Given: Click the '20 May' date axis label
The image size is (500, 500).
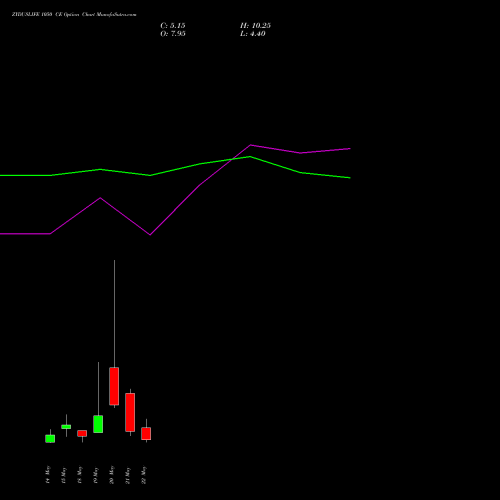Looking at the screenshot, I should (112, 475).
